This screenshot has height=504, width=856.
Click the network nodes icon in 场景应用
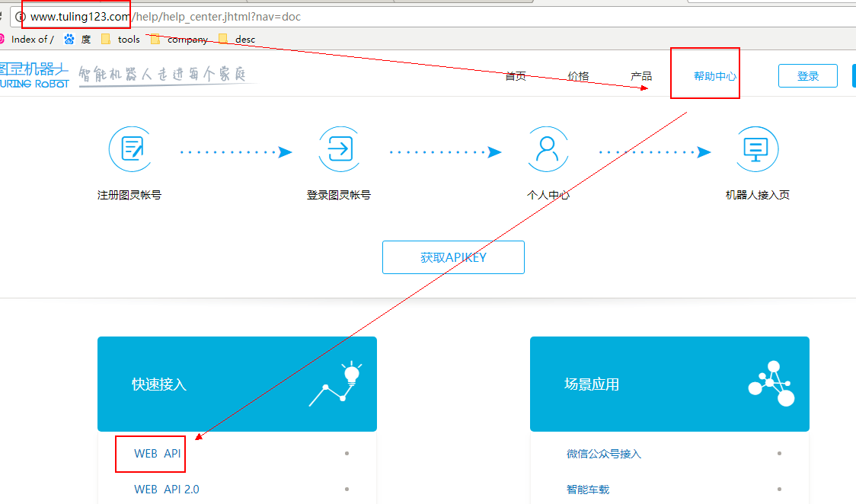(x=770, y=384)
